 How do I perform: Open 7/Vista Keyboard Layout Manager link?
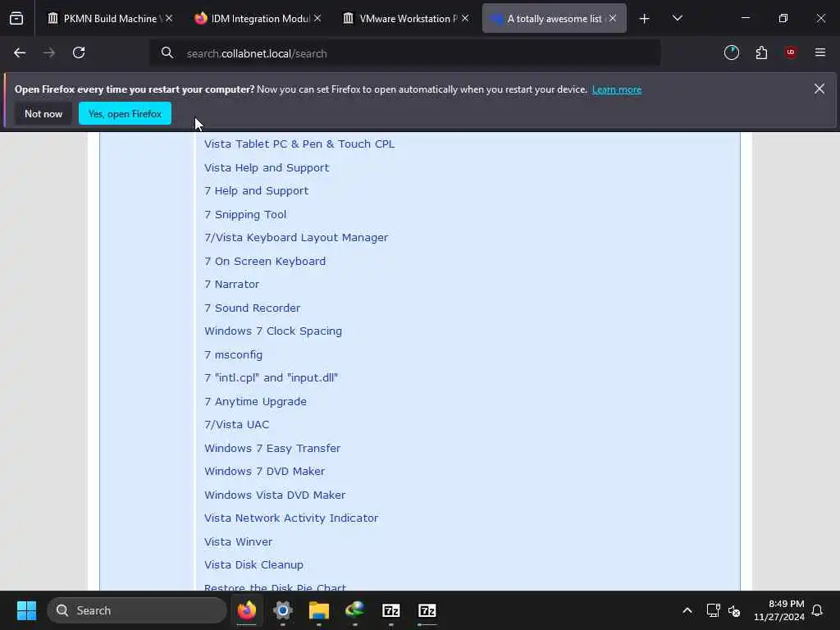[x=296, y=237]
